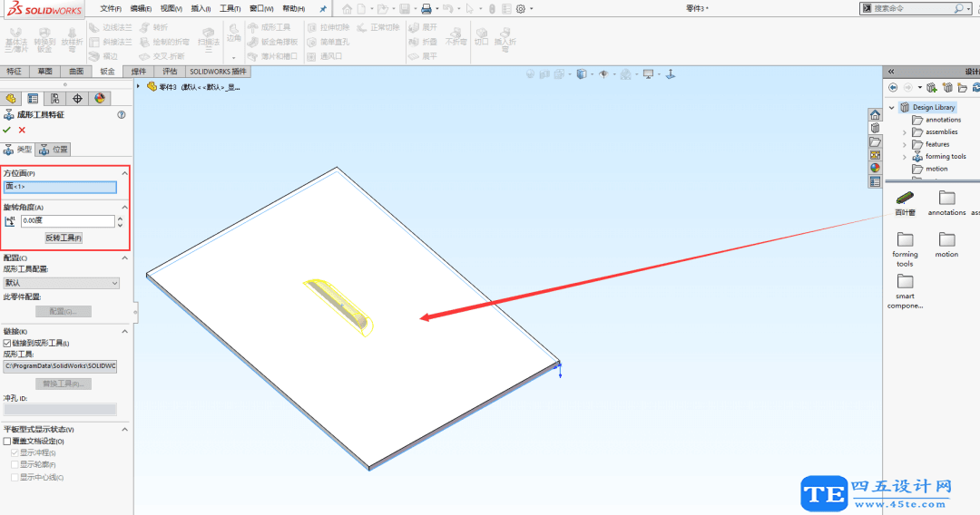
Task: Click the 方位面 selection field 面<1>
Action: coord(60,187)
